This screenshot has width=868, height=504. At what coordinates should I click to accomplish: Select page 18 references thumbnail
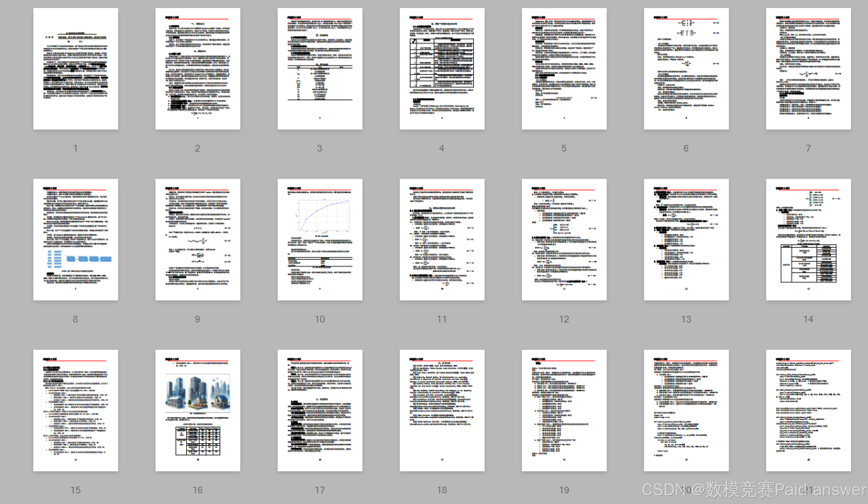[x=442, y=410]
